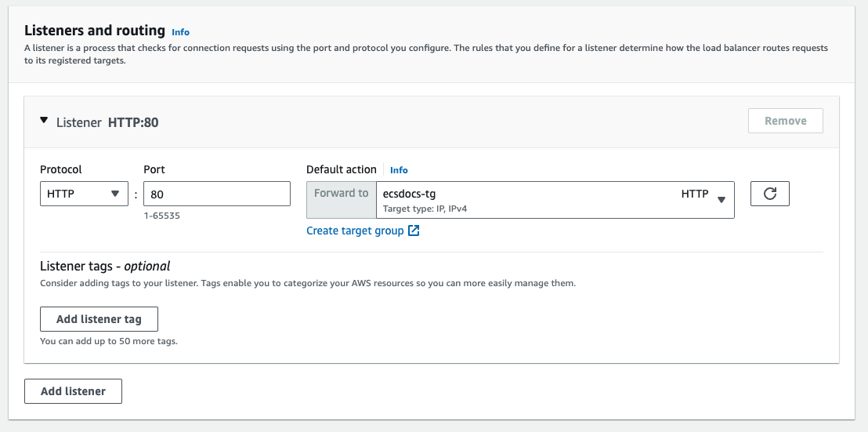Collapse the Listener HTTP:80 section triangle

tap(44, 121)
